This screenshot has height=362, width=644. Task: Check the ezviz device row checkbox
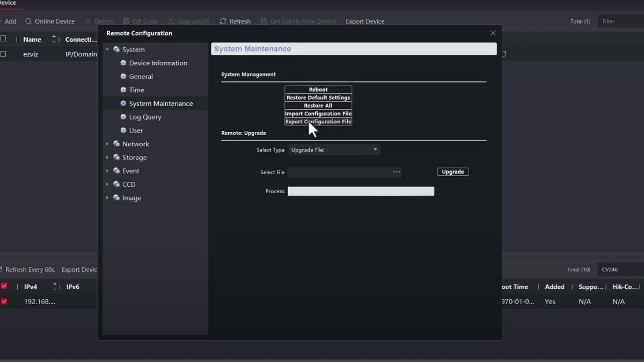[3, 54]
